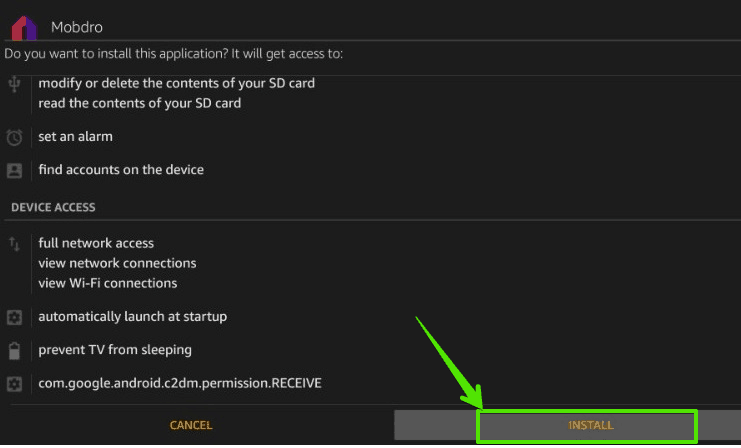Viewport: 741px width, 448px height.
Task: Select the 'set an alarm' permission
Action: point(76,137)
